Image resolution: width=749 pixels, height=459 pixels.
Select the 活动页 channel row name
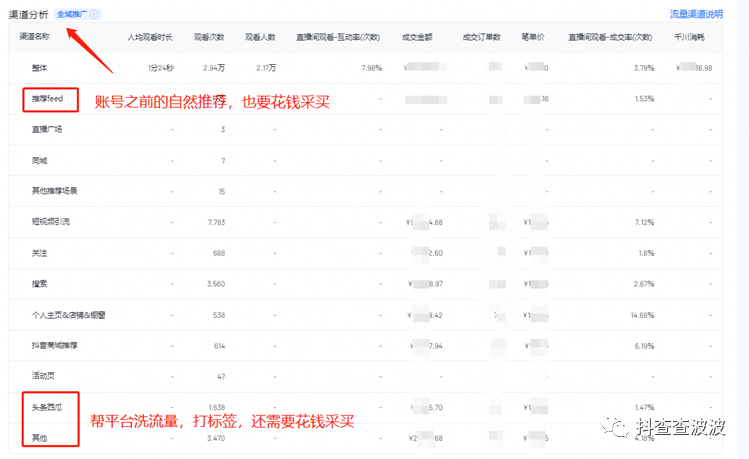point(43,376)
